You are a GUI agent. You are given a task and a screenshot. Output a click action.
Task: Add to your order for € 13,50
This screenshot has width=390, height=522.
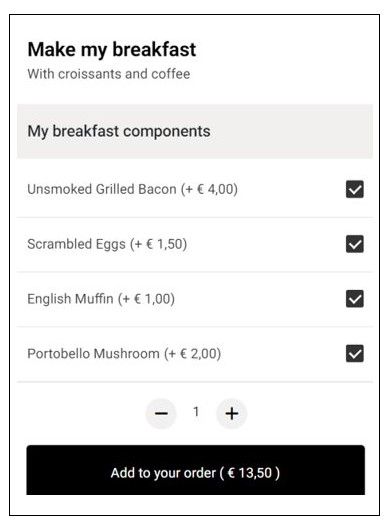(196, 470)
